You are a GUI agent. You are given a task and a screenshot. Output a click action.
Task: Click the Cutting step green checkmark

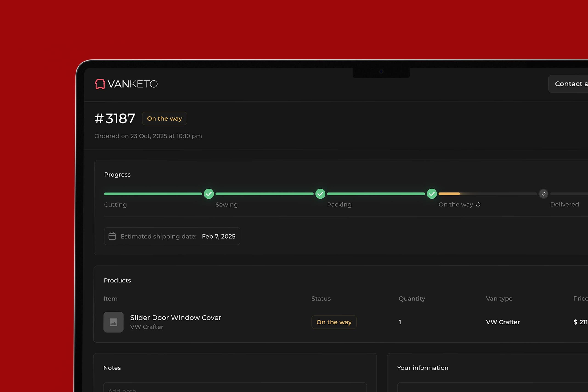click(x=209, y=194)
